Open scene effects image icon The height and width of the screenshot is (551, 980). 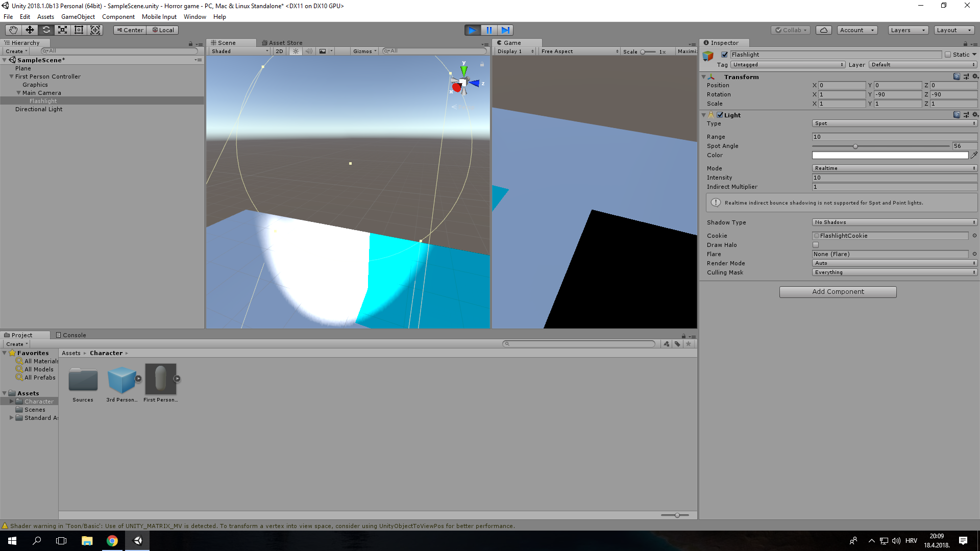[x=323, y=51]
